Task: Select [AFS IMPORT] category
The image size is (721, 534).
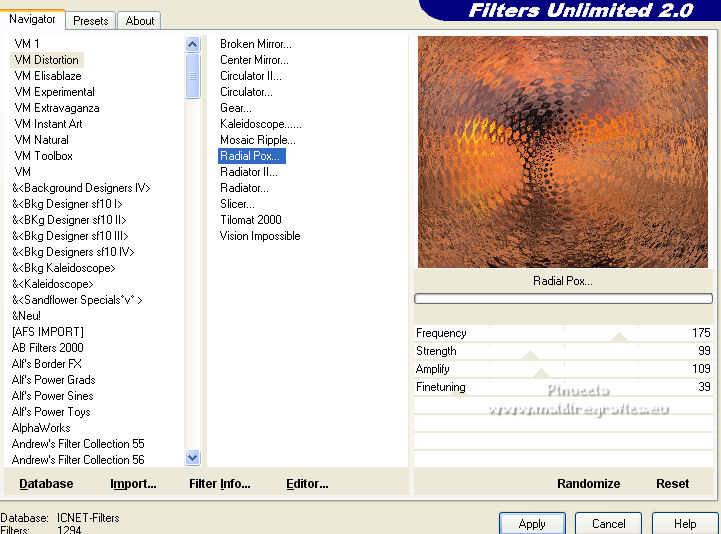Action: click(x=48, y=332)
